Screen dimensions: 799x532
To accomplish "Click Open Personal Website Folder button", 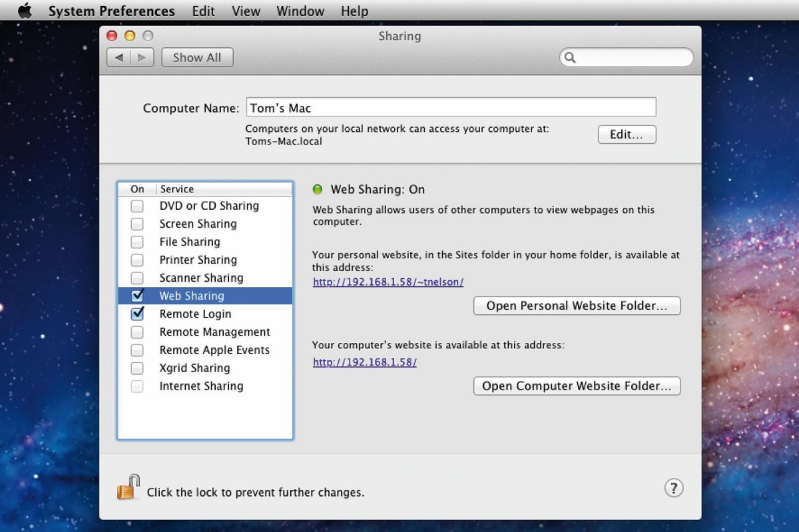I will 577,306.
